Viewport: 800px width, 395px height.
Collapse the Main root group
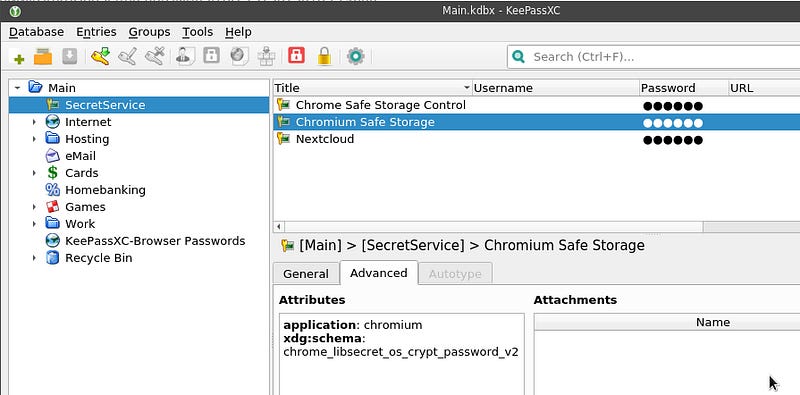pos(18,88)
